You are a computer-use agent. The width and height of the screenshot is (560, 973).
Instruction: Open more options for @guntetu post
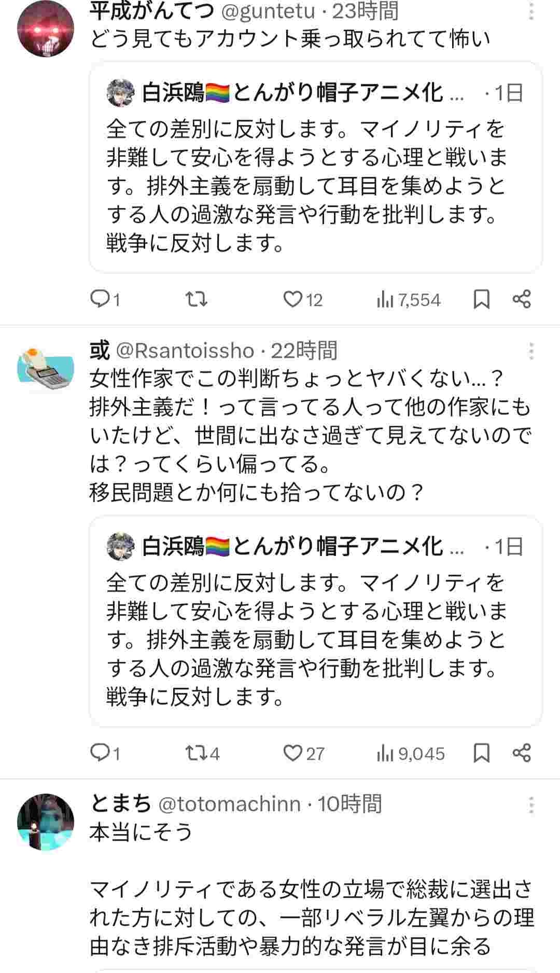click(x=531, y=10)
